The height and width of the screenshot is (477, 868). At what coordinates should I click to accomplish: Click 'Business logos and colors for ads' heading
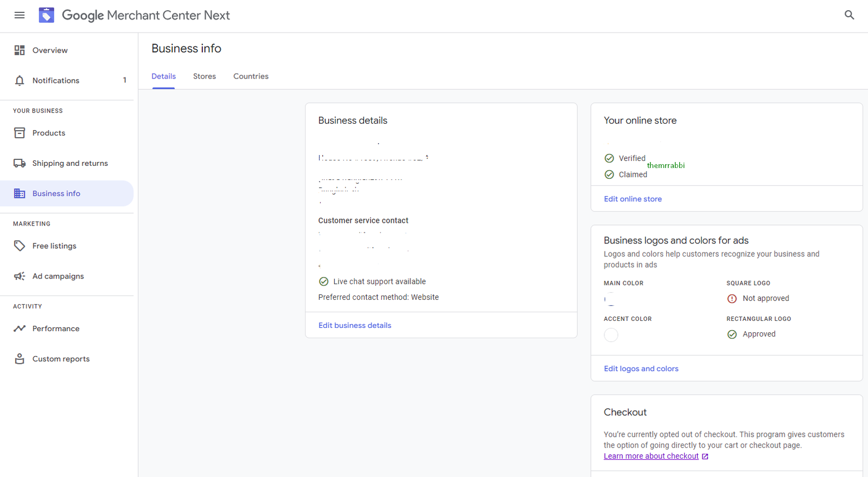(x=676, y=241)
